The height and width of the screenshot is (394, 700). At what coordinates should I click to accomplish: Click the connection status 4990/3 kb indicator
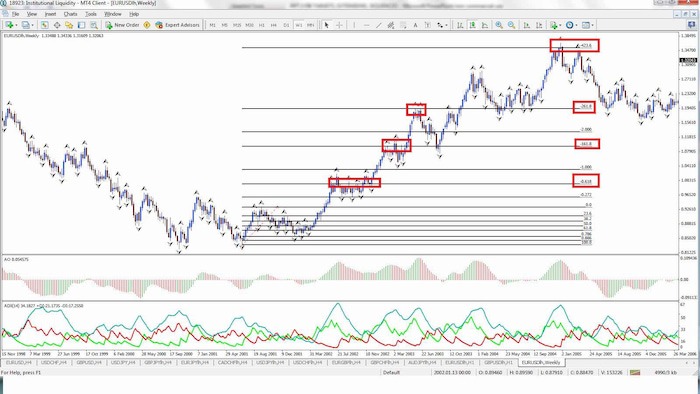click(x=665, y=372)
